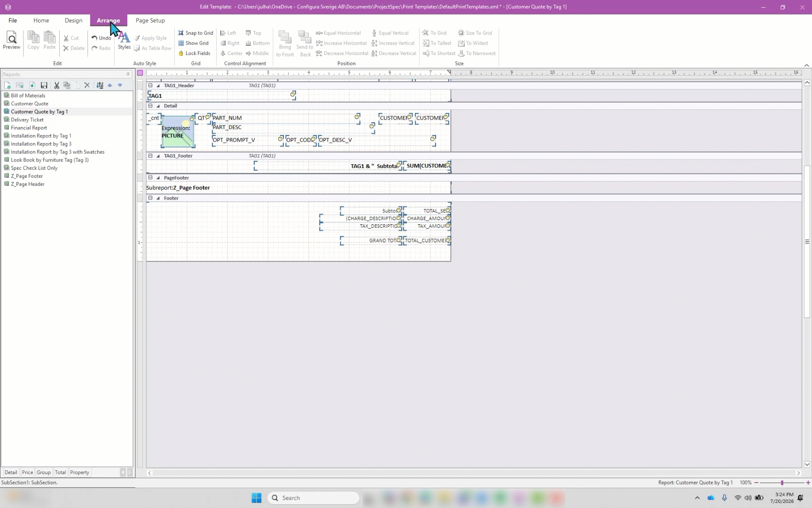Click To Widest in Size group
The height and width of the screenshot is (508, 812).
(x=473, y=43)
